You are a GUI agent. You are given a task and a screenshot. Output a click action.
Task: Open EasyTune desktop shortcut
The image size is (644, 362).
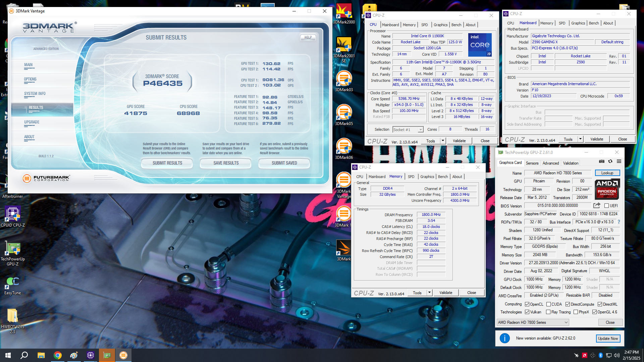(x=13, y=286)
